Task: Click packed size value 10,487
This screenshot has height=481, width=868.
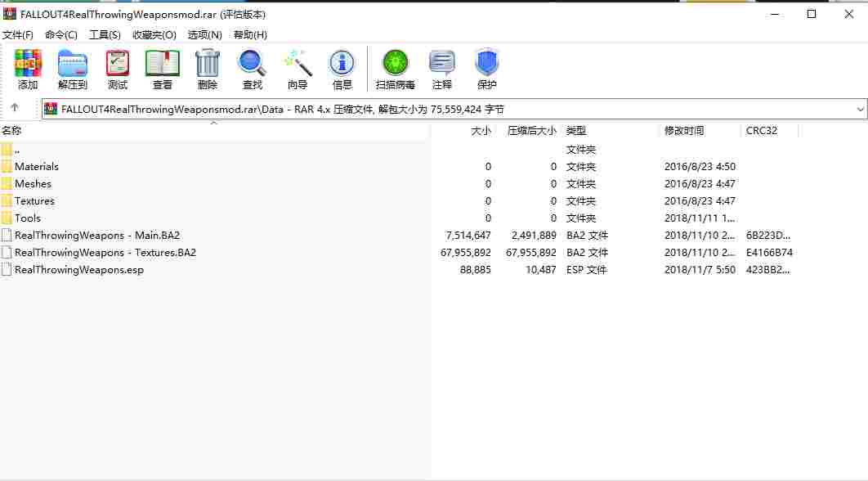Action: [541, 269]
